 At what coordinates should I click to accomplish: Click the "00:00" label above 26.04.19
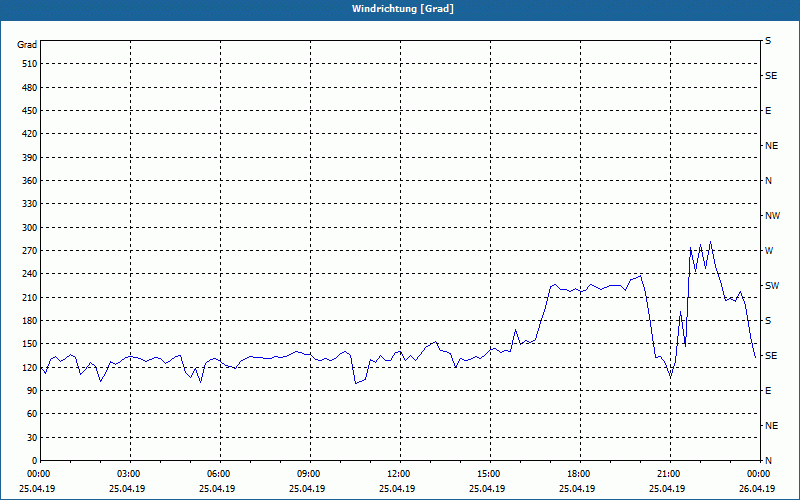[x=758, y=474]
